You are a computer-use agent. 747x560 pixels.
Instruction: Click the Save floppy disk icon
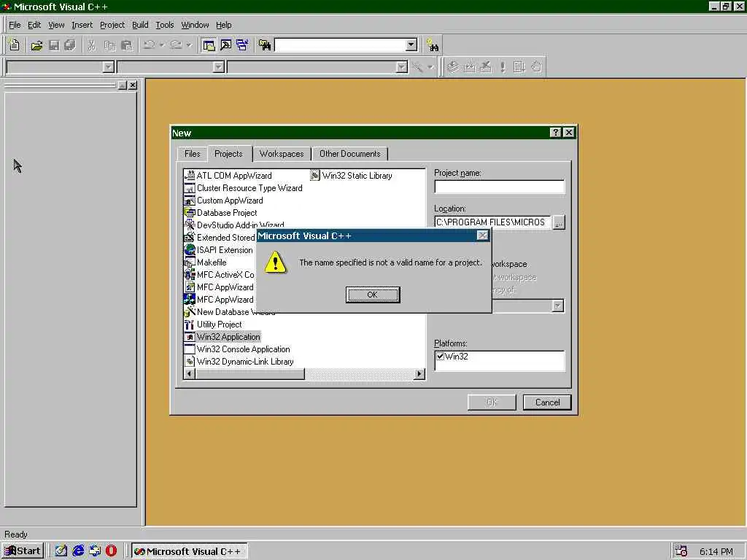click(54, 45)
